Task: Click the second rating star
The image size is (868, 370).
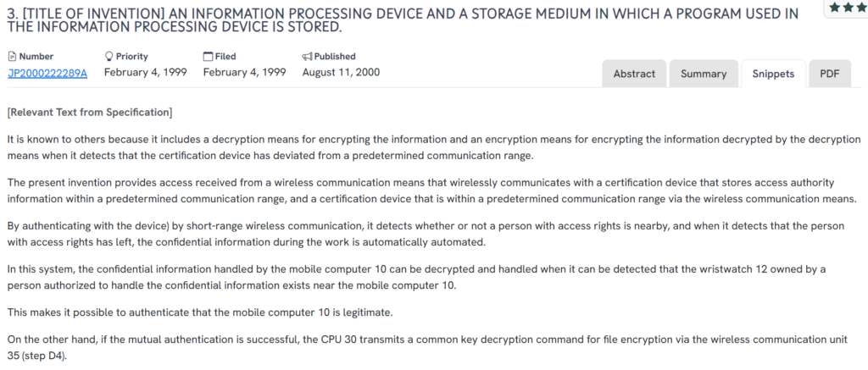Action: [x=848, y=7]
